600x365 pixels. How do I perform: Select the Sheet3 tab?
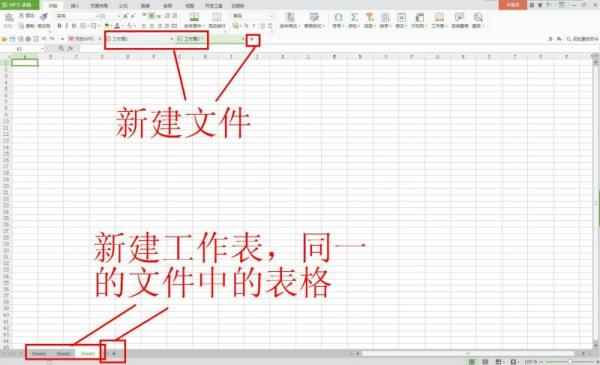[x=88, y=354]
